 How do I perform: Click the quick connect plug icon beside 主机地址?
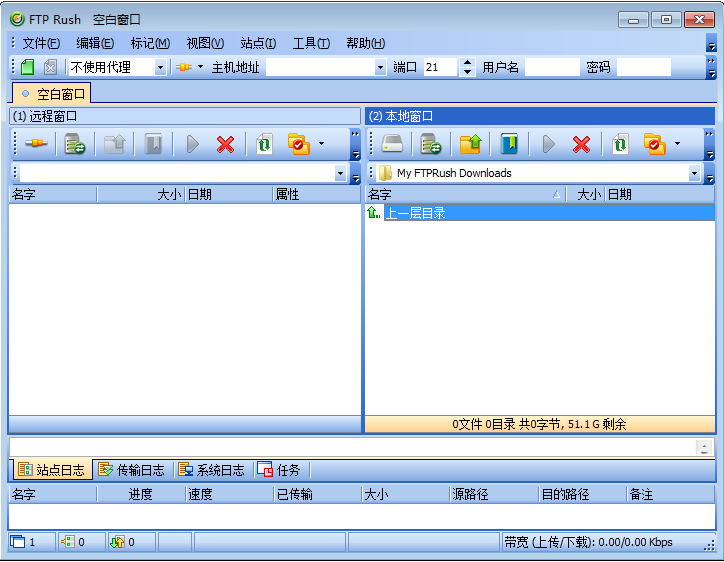pyautogui.click(x=184, y=67)
